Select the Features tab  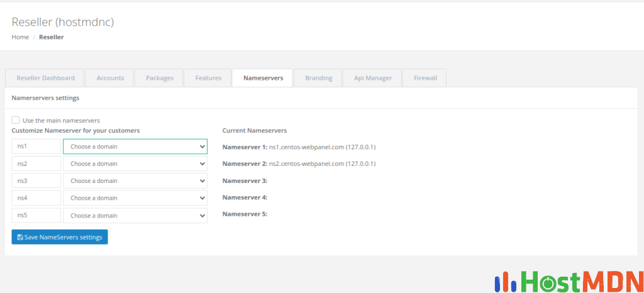[208, 78]
